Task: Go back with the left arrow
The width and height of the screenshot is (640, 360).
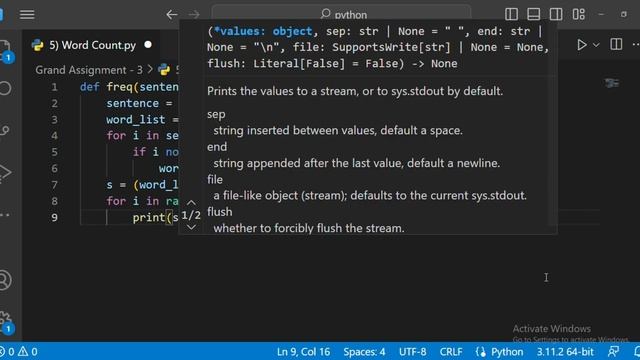Action: pyautogui.click(x=172, y=15)
